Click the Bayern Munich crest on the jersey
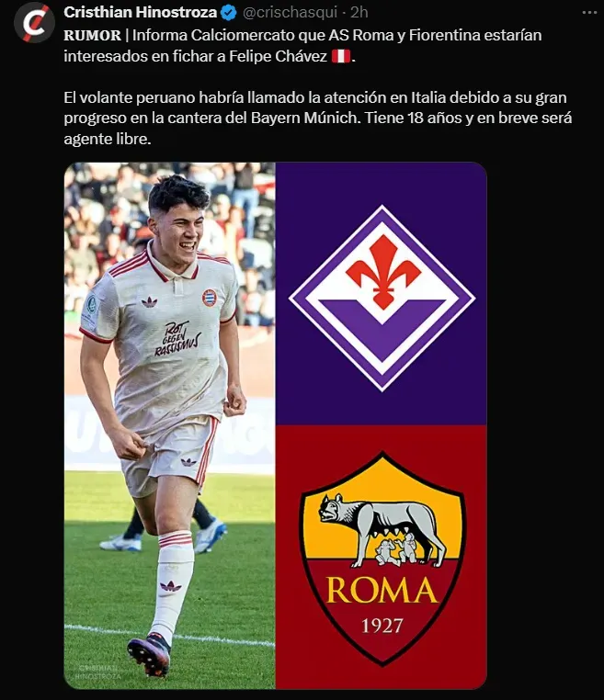The image size is (604, 700). tap(210, 298)
